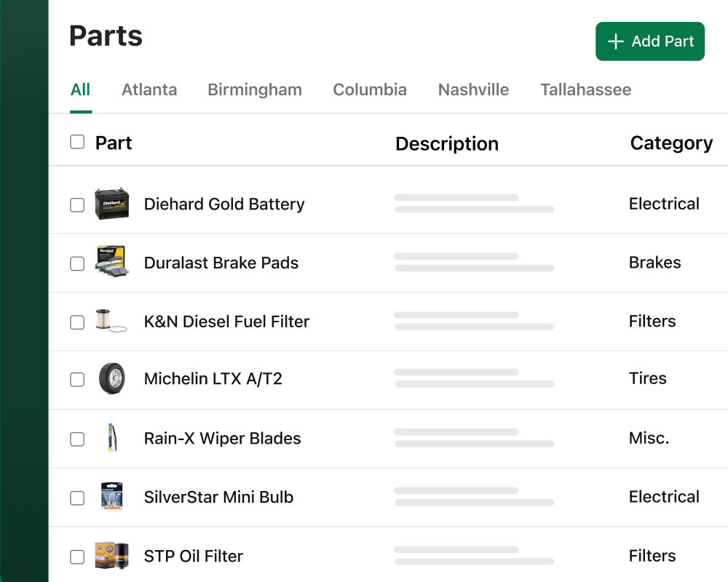Switch to the Columbia tab
Screen dimensions: 728x582
tap(370, 89)
